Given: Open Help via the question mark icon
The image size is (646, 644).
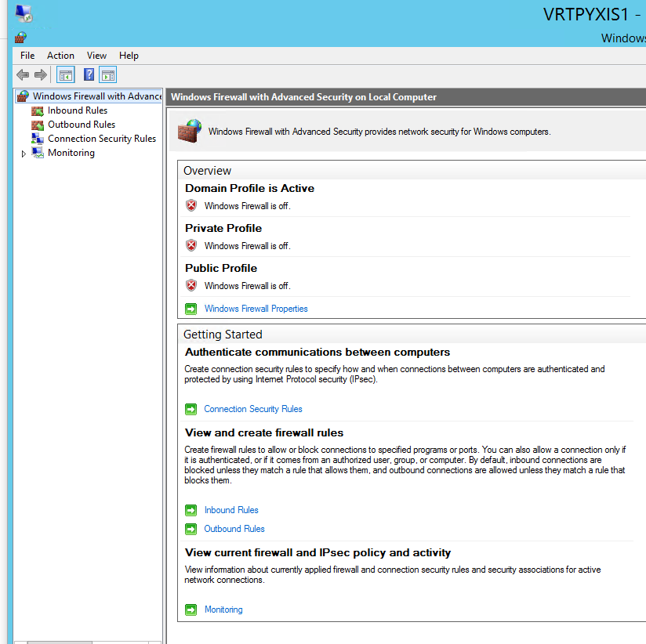Looking at the screenshot, I should point(89,74).
